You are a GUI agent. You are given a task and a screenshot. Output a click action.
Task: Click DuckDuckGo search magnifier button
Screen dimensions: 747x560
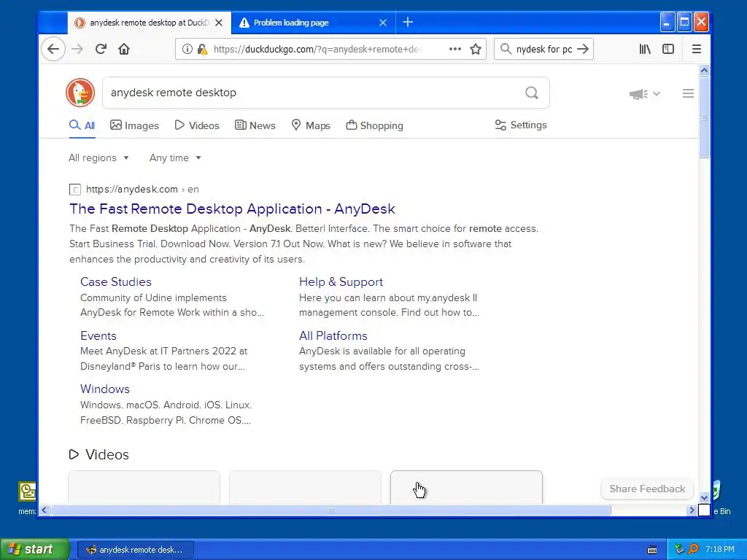click(x=532, y=93)
